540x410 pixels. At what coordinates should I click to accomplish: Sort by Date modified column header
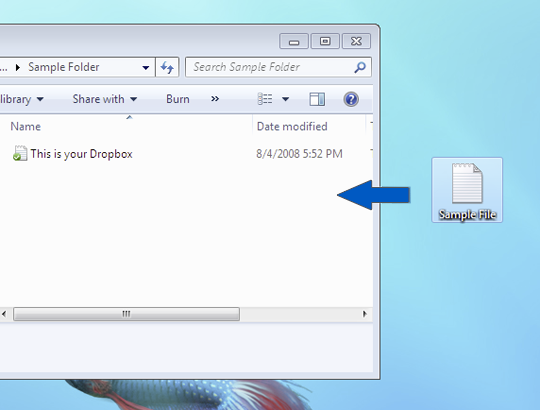292,126
